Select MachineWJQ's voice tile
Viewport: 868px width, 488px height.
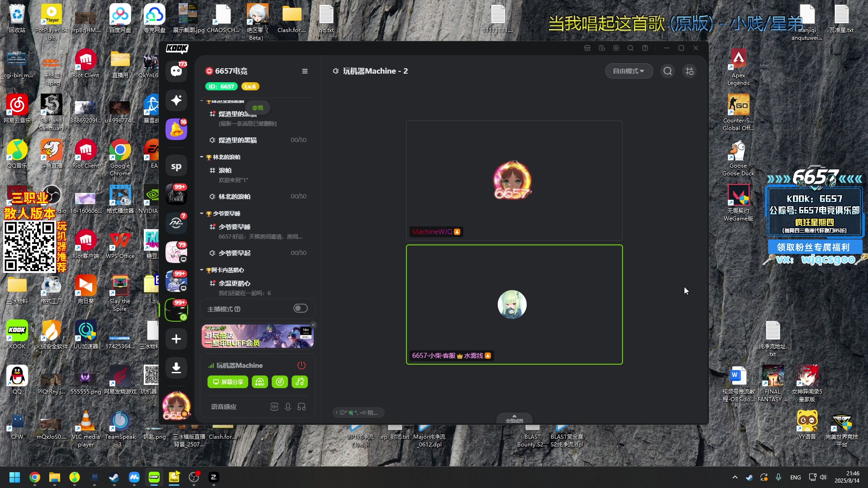514,180
